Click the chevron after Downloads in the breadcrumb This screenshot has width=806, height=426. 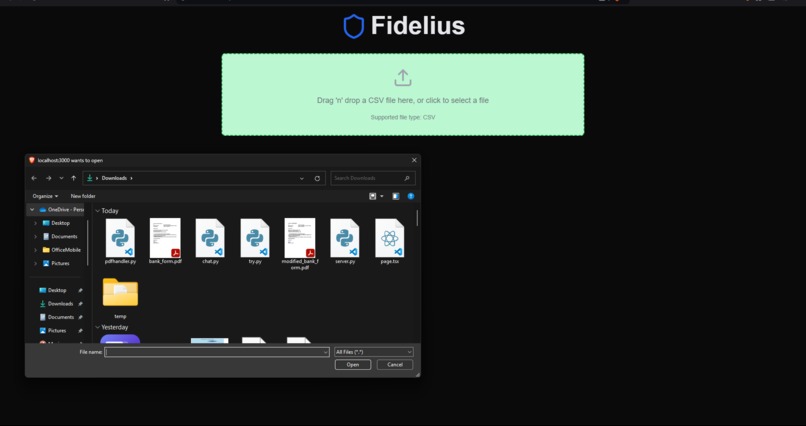coord(131,178)
